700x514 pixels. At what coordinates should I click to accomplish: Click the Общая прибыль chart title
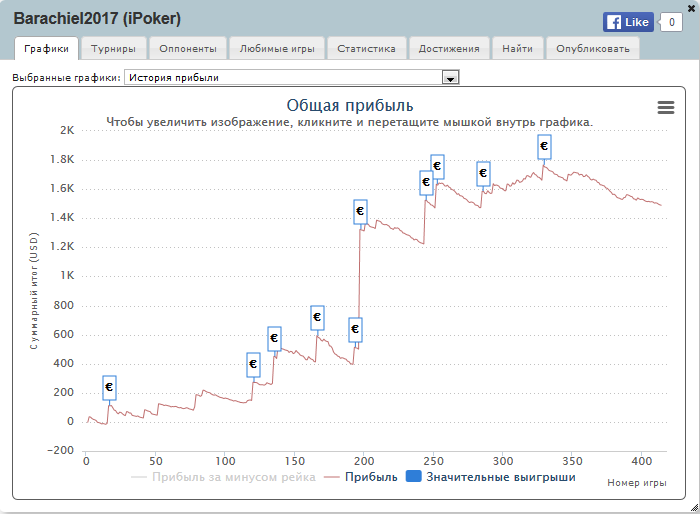350,105
